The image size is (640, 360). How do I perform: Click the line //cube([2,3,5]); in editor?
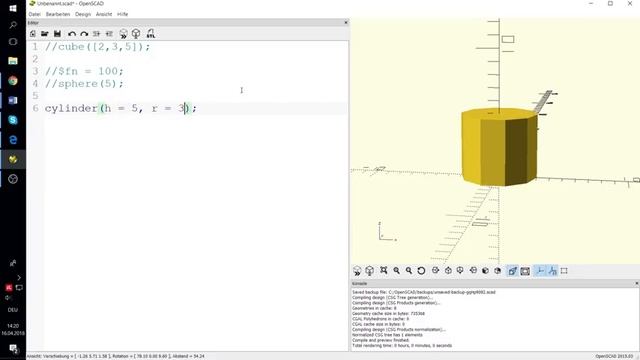pos(98,47)
